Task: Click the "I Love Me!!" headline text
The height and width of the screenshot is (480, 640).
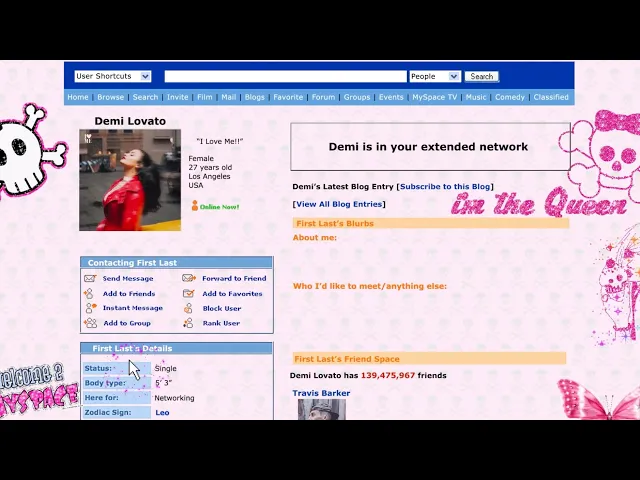Action: tap(220, 141)
